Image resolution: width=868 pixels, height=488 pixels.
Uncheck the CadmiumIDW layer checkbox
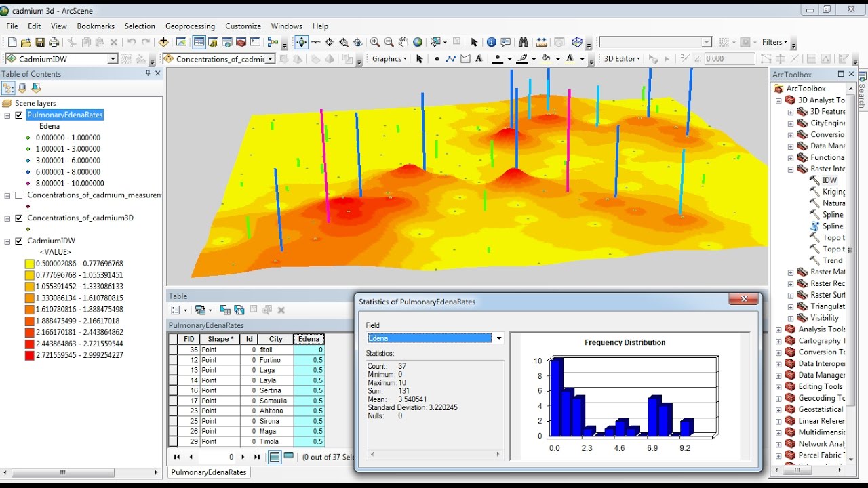click(18, 241)
